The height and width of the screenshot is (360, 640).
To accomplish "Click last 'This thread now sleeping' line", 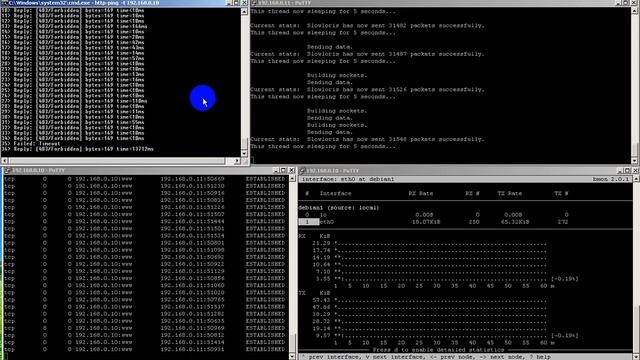I will (x=323, y=146).
